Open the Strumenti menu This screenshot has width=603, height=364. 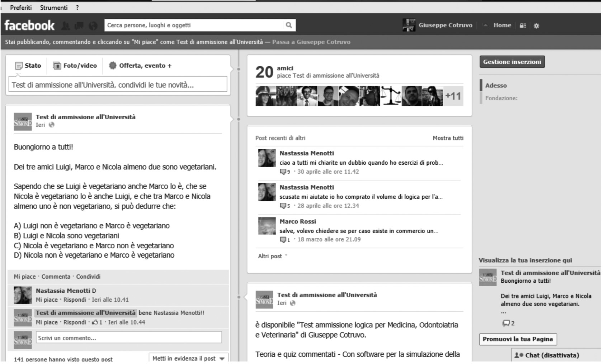pyautogui.click(x=54, y=8)
